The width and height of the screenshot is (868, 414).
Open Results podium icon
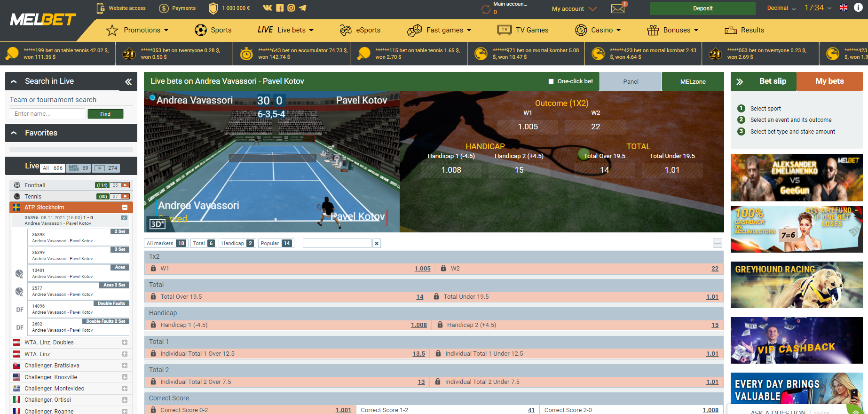731,30
